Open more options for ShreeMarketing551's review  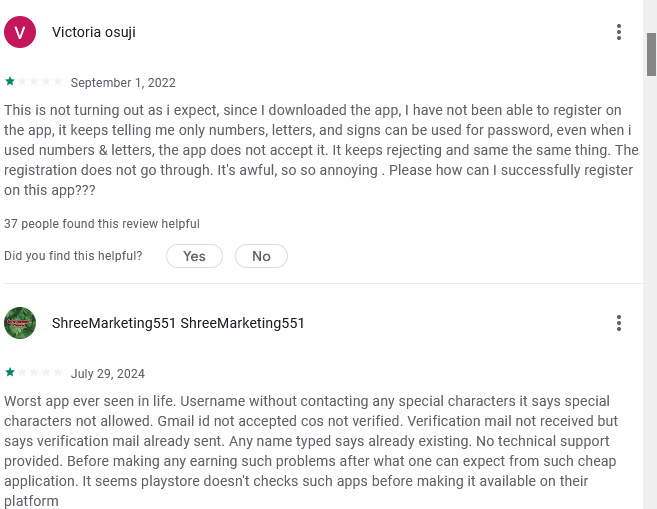tap(619, 323)
